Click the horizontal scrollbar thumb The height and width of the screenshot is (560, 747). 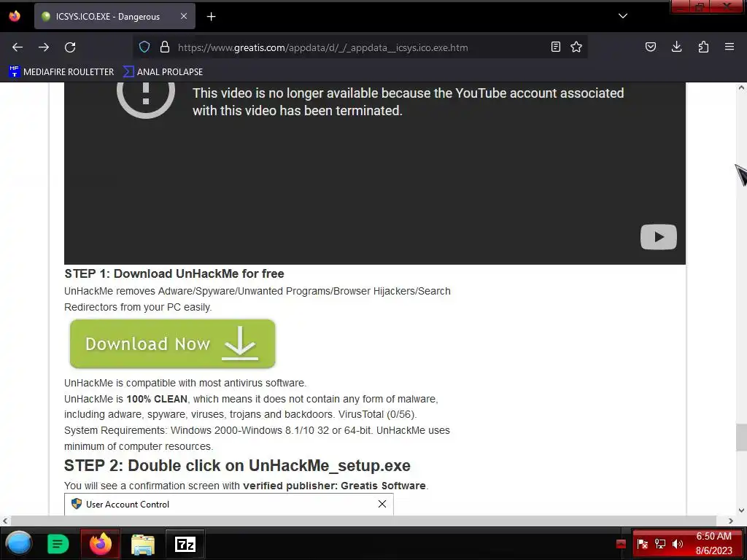point(363,521)
